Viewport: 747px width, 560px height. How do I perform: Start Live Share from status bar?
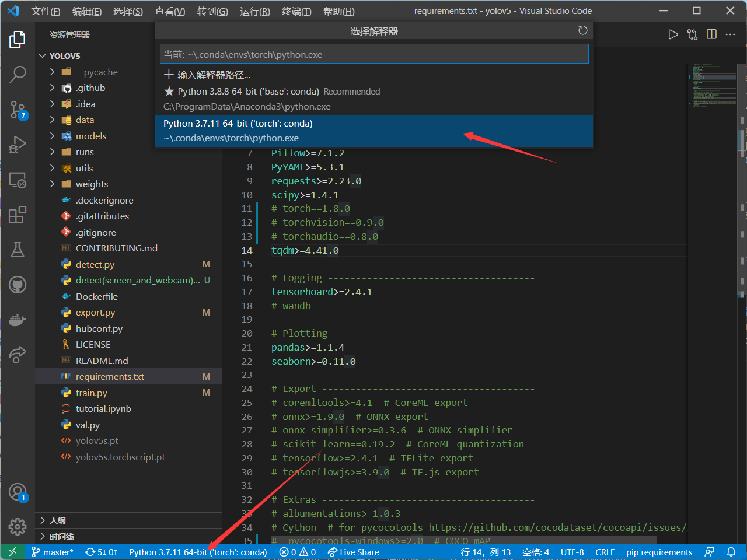(x=354, y=552)
